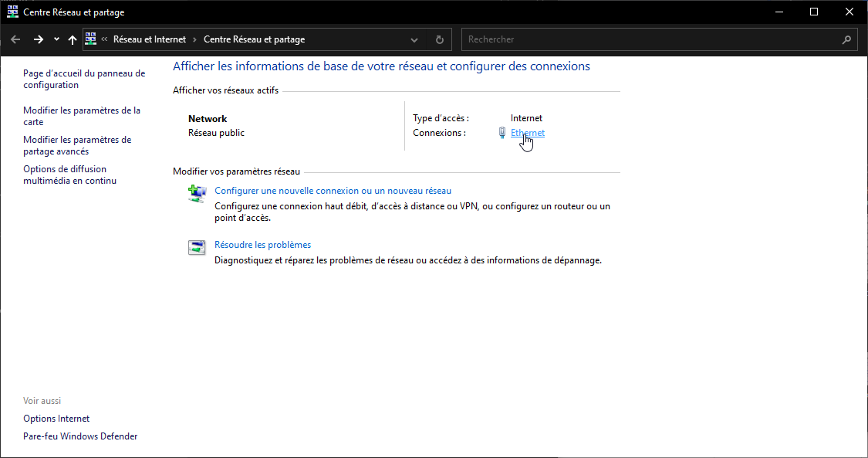
Task: Expand the hidden breadcrumb chevron at address start
Action: (x=103, y=39)
